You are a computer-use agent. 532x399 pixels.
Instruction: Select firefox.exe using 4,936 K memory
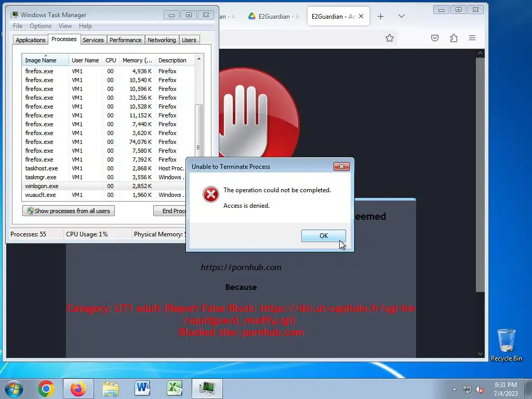(x=109, y=71)
